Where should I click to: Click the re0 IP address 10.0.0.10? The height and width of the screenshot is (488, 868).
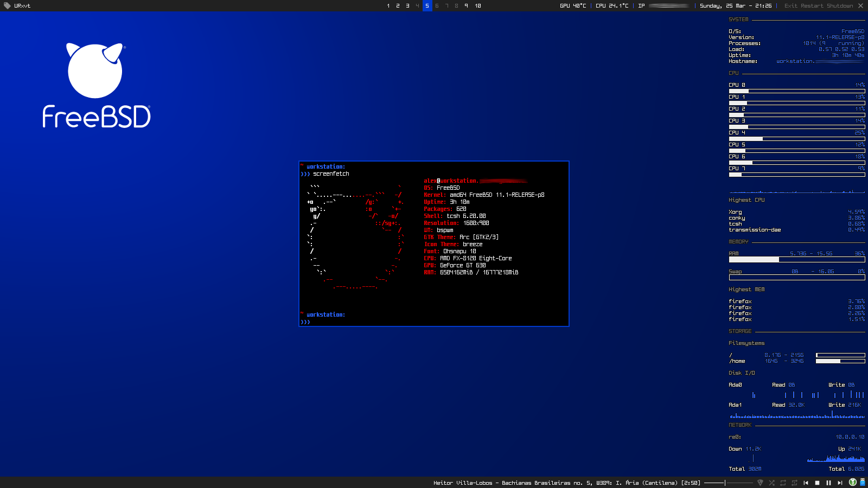coord(850,437)
